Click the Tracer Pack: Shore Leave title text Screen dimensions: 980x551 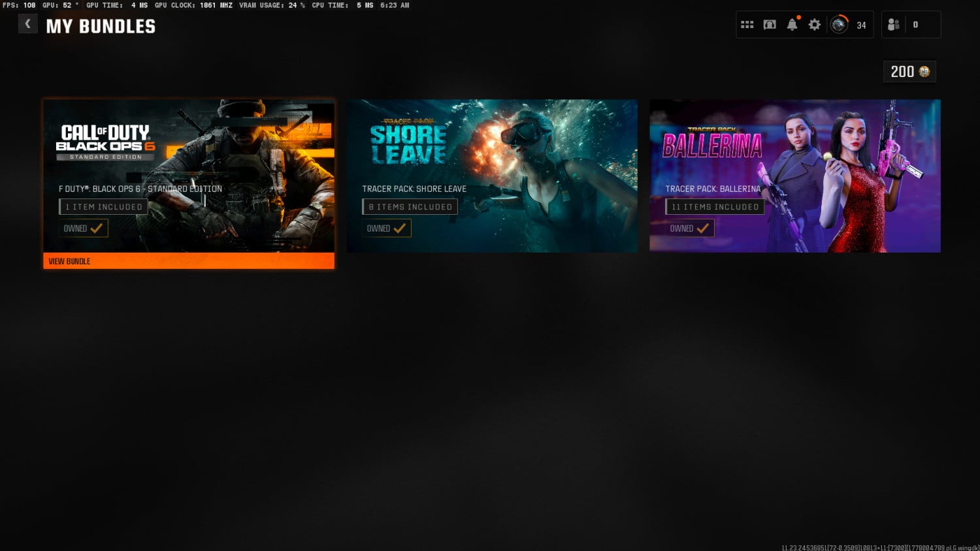(x=414, y=189)
